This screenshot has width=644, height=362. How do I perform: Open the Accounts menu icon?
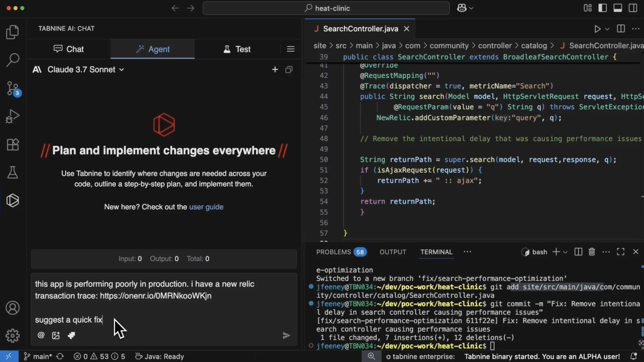(x=12, y=308)
